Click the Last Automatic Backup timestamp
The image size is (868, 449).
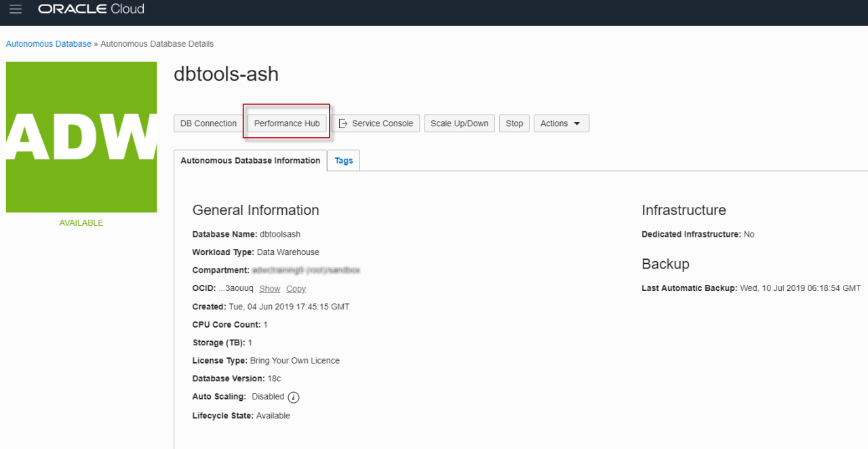[x=800, y=288]
